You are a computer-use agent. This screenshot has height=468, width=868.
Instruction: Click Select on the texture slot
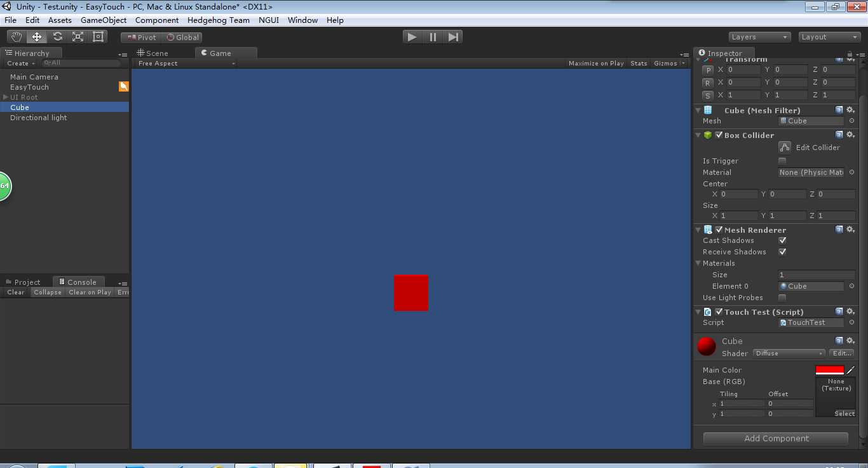[844, 413]
